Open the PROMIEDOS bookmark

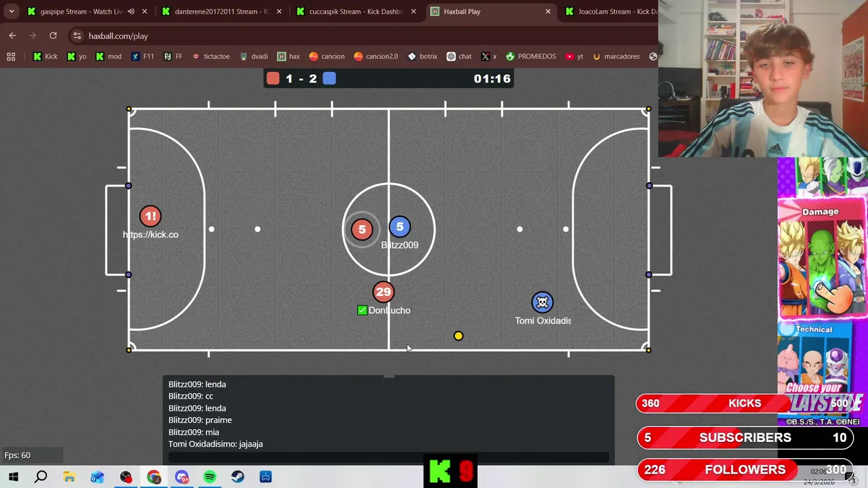click(531, 56)
